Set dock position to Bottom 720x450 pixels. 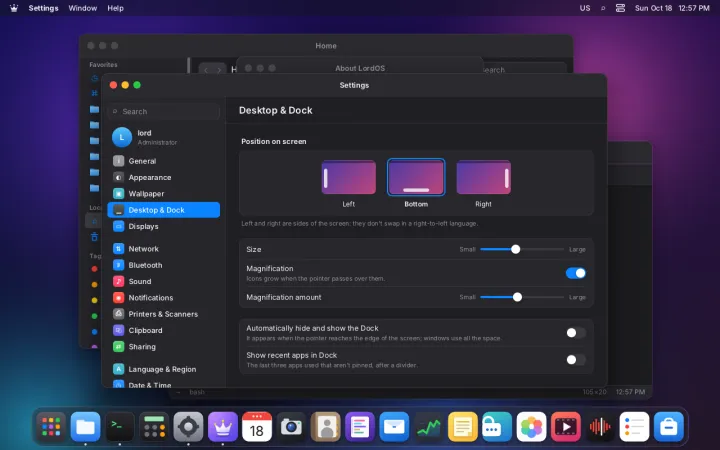coord(416,177)
